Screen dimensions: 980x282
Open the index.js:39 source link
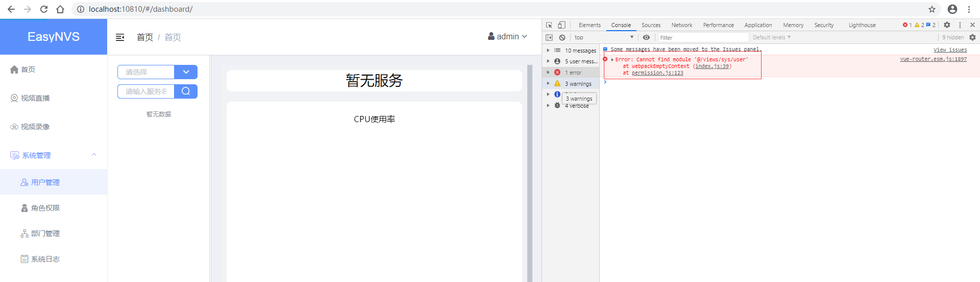pos(712,66)
